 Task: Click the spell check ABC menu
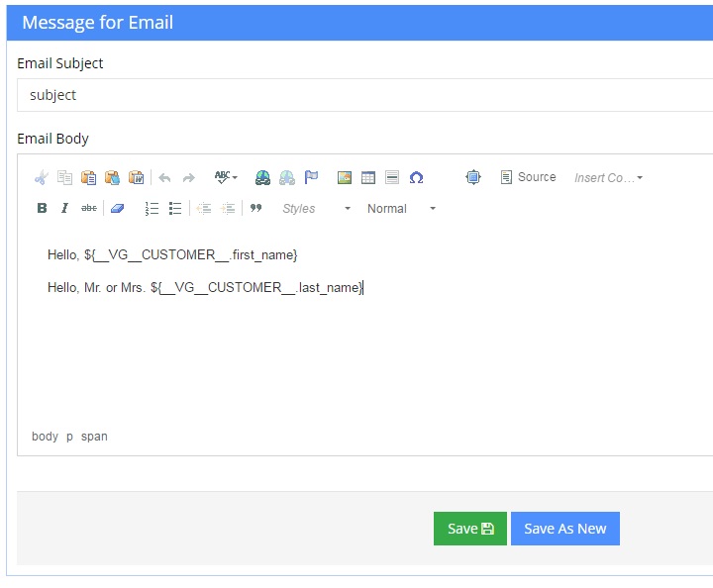pos(226,178)
